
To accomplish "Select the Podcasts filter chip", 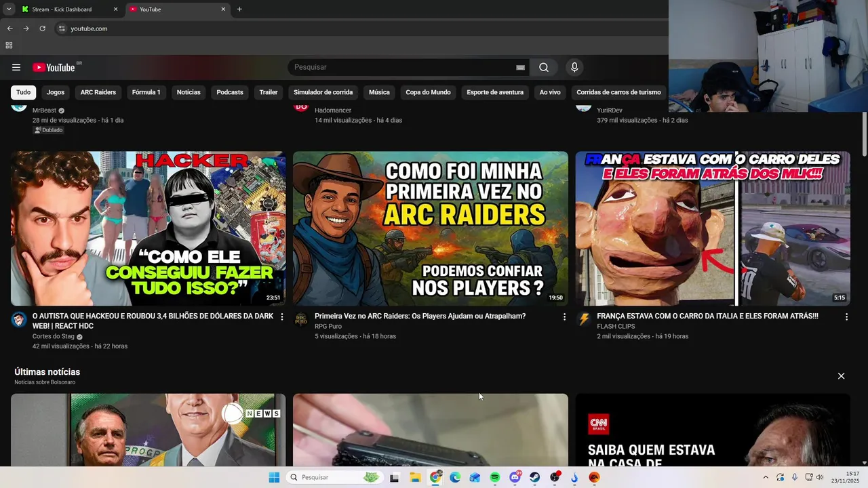I will point(230,92).
